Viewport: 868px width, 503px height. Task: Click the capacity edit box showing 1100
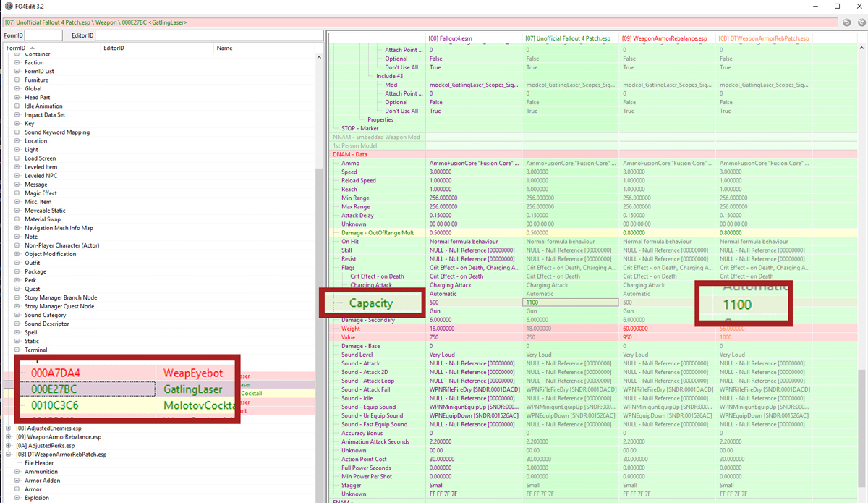571,303
